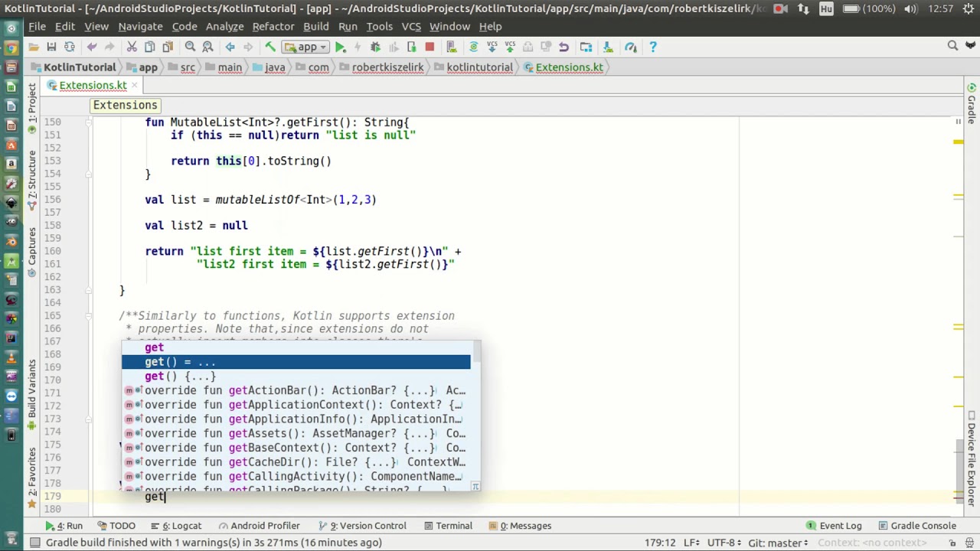Click the Save All toolbar icon
This screenshot has height=551, width=980.
51,47
